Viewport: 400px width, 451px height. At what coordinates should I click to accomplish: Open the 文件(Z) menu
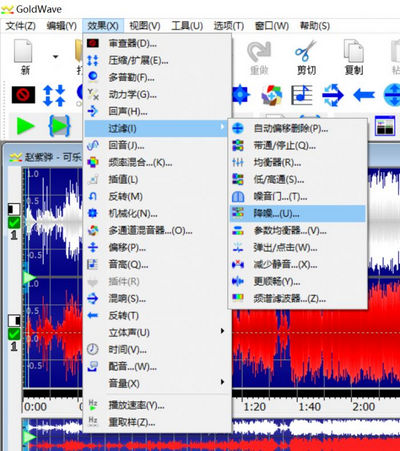point(21,26)
